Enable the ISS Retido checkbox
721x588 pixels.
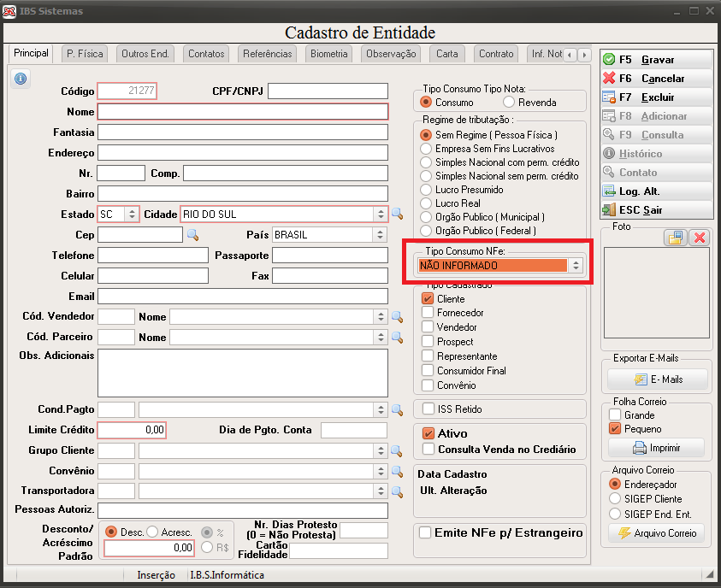click(x=428, y=409)
